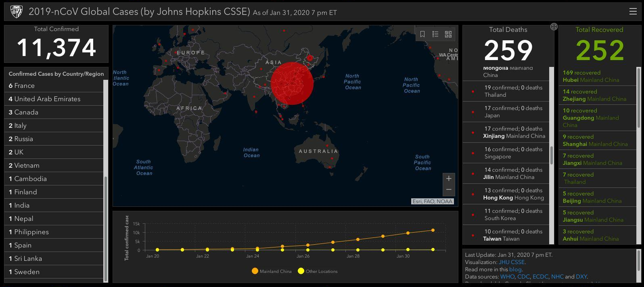
Task: Select Hong Kong 13 confirmed entry
Action: click(506, 194)
